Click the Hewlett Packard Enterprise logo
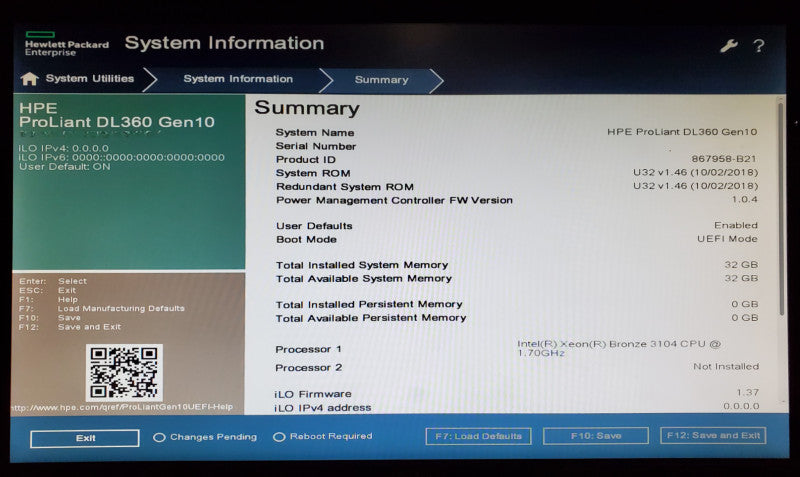 click(x=66, y=44)
